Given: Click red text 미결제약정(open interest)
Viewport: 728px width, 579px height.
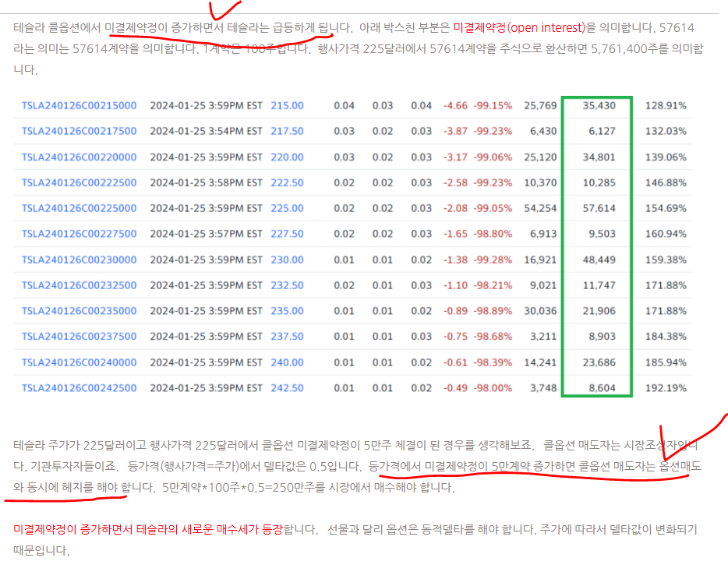Looking at the screenshot, I should click(520, 28).
